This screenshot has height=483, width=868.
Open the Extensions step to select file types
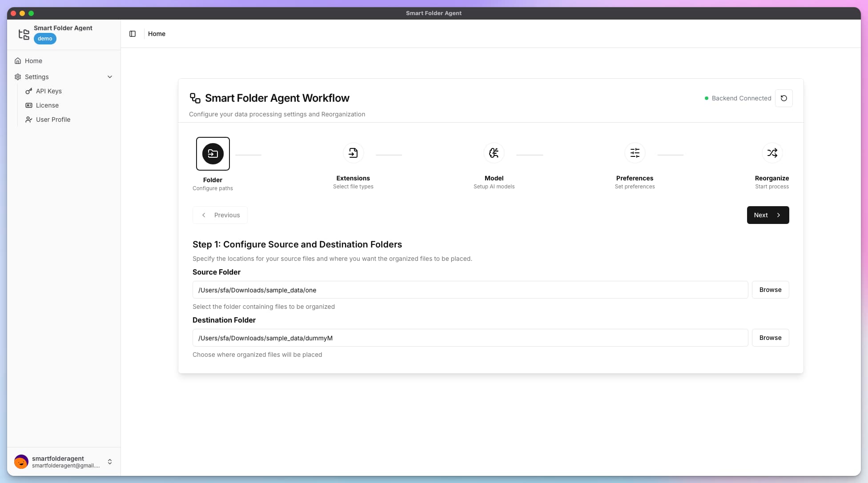[353, 153]
